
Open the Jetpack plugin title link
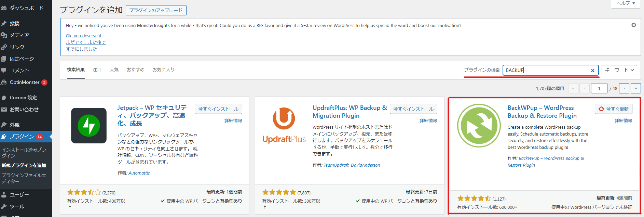point(152,115)
